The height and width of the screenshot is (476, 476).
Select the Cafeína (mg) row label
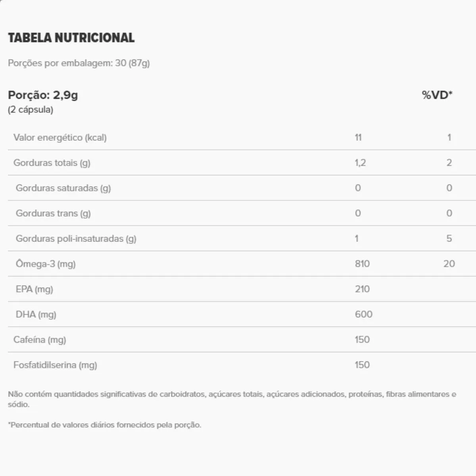(40, 340)
